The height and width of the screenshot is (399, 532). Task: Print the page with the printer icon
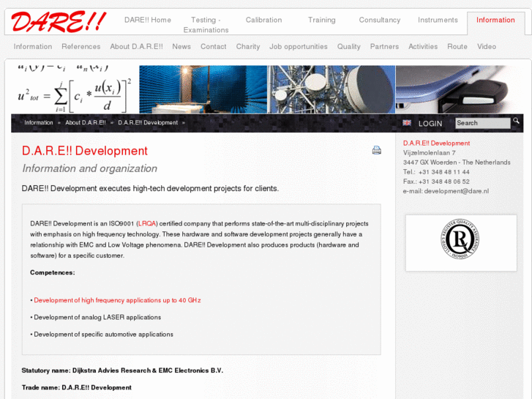[377, 150]
